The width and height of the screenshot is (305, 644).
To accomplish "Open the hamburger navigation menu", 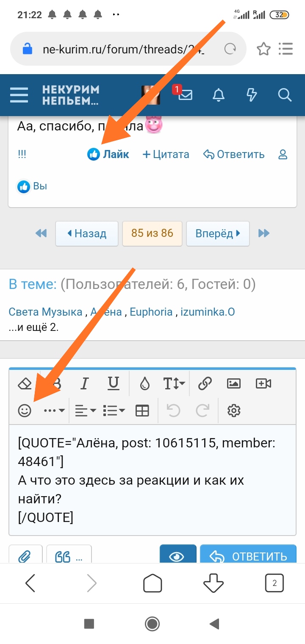I will click(x=19, y=95).
